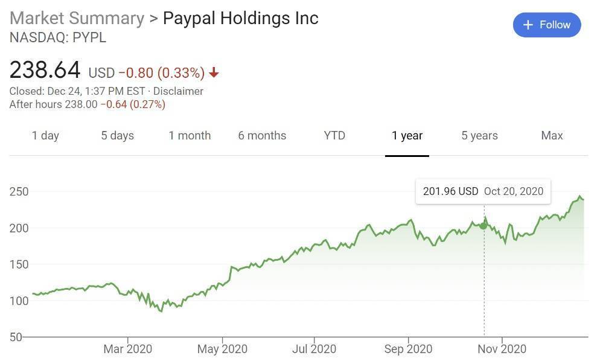
Task: Click the Paypal Holdings Inc title
Action: click(240, 18)
